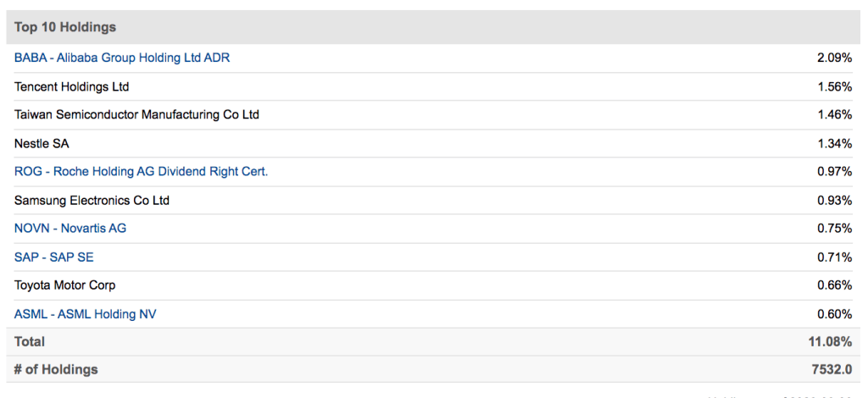
Task: Follow the SAP SE link
Action: tap(54, 257)
